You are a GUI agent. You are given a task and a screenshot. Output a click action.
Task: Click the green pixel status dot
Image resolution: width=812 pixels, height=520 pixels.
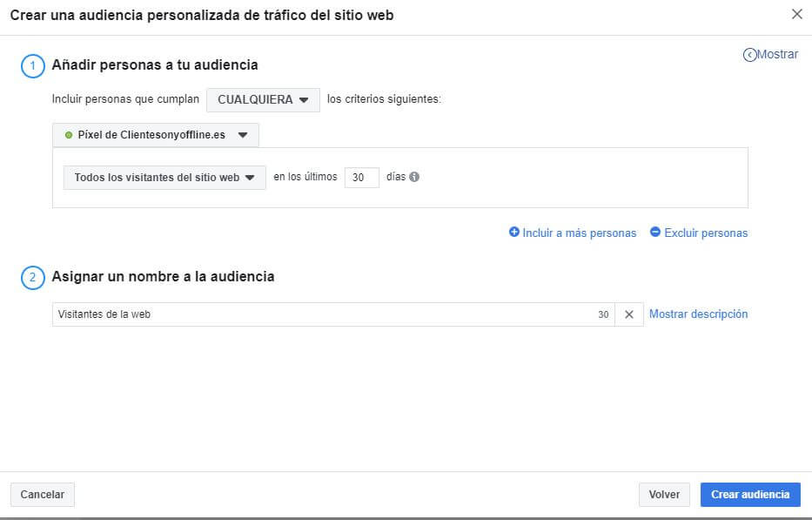(69, 136)
